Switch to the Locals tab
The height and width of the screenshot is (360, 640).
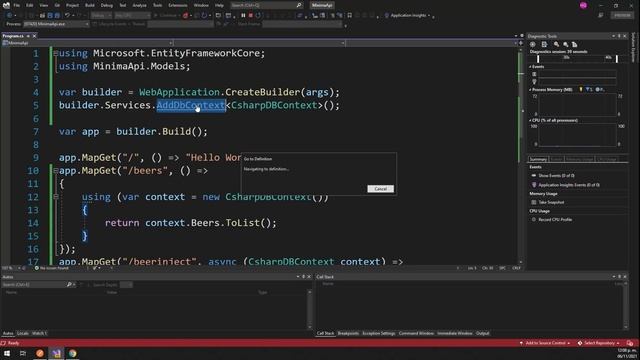coord(23,333)
